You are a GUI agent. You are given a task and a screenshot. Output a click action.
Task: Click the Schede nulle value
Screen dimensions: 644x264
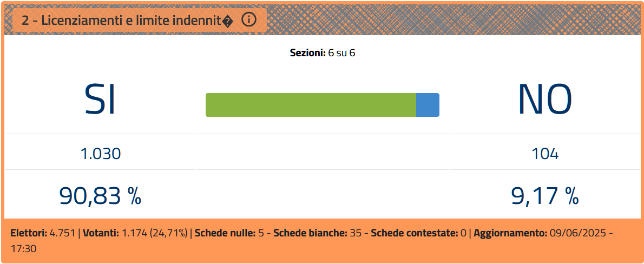pyautogui.click(x=261, y=233)
